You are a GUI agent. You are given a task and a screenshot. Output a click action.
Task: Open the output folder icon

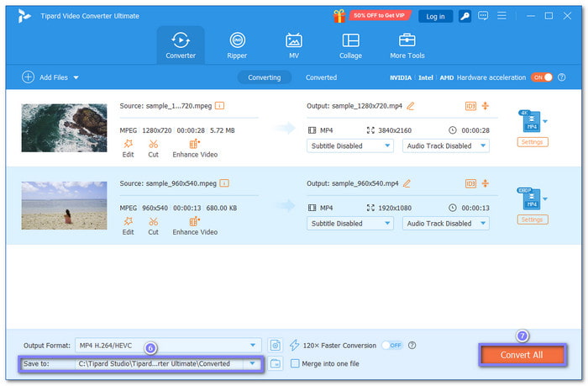[x=276, y=363]
